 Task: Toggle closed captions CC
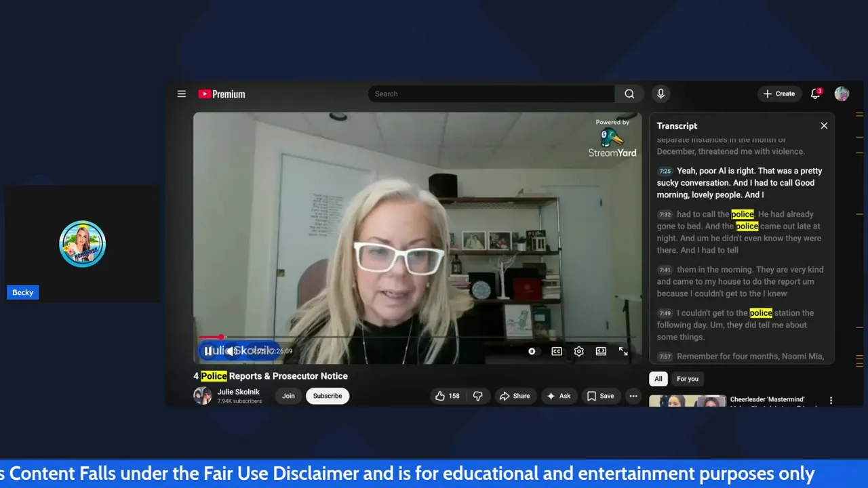pyautogui.click(x=557, y=351)
